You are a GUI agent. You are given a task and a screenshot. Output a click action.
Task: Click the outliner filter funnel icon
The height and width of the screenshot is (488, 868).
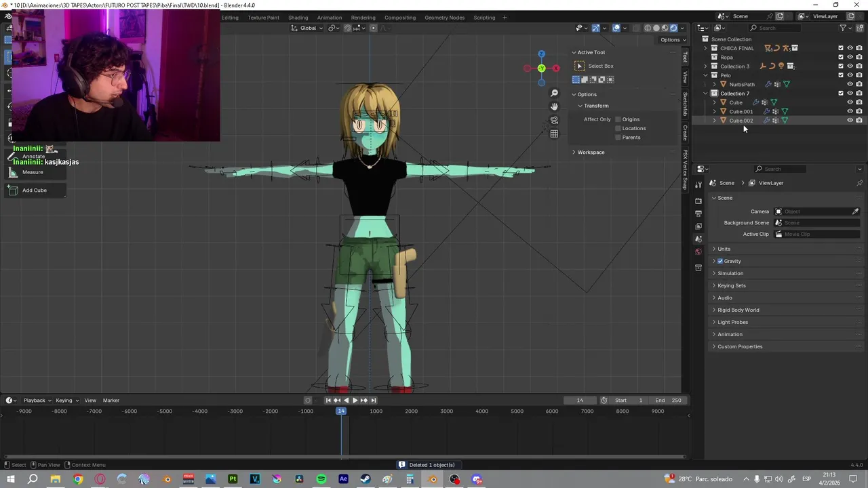[x=843, y=28]
